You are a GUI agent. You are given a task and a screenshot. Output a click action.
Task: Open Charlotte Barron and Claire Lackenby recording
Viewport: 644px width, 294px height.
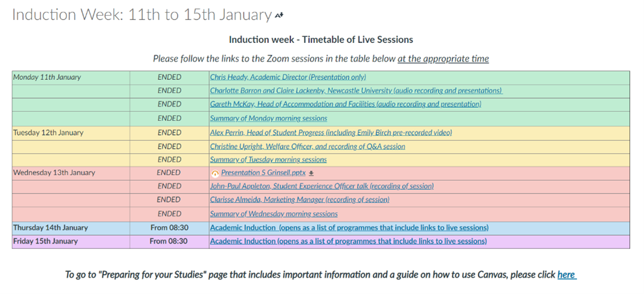pyautogui.click(x=356, y=91)
